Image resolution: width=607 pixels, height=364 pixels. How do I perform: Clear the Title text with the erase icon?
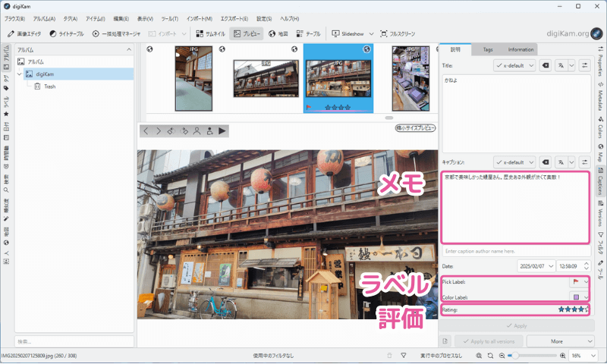546,66
